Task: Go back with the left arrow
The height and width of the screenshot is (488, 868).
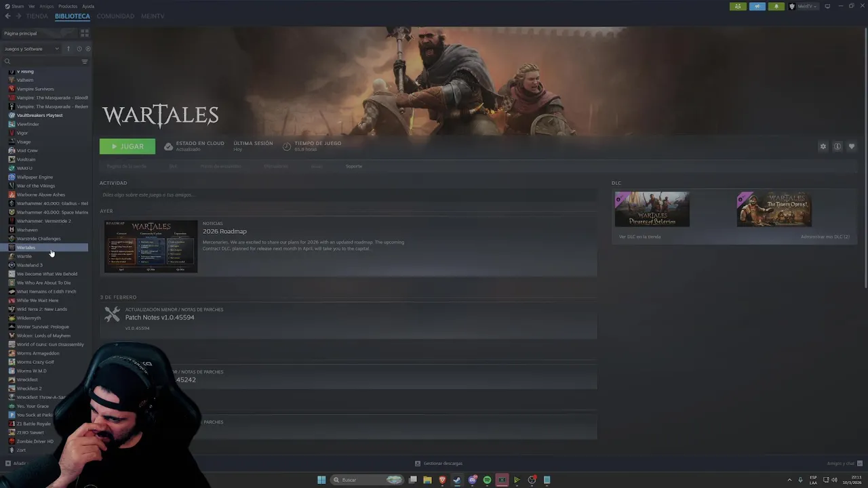Action: point(7,16)
